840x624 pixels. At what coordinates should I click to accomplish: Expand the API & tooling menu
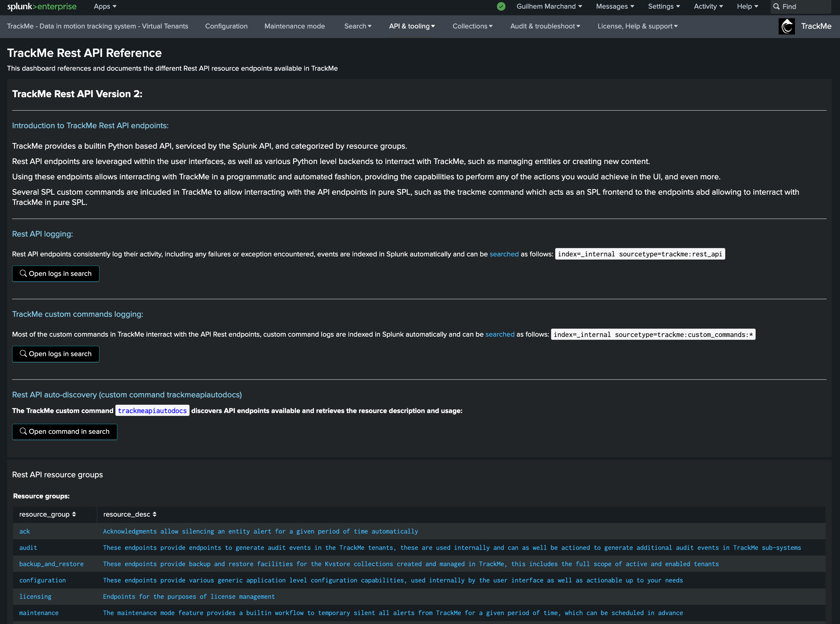pos(412,26)
